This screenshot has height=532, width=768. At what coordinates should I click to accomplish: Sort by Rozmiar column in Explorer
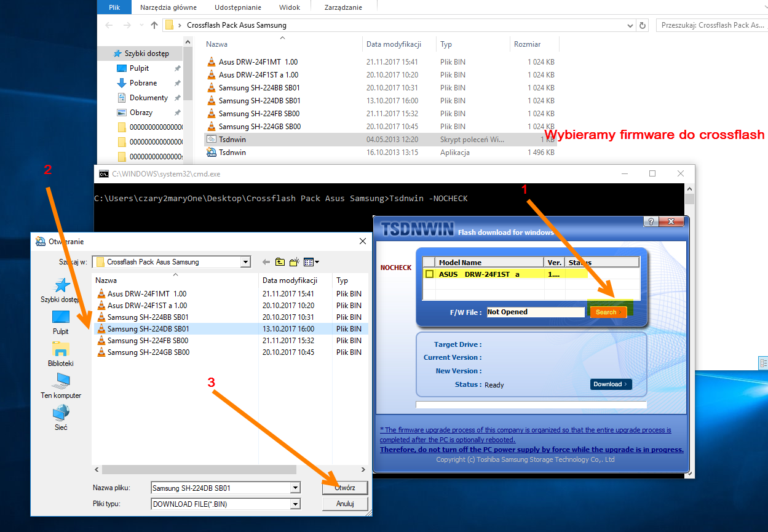pyautogui.click(x=534, y=44)
